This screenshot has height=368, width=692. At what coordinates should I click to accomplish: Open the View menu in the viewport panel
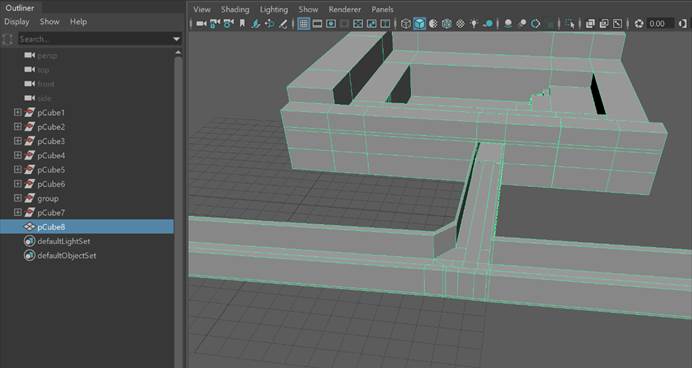(202, 9)
